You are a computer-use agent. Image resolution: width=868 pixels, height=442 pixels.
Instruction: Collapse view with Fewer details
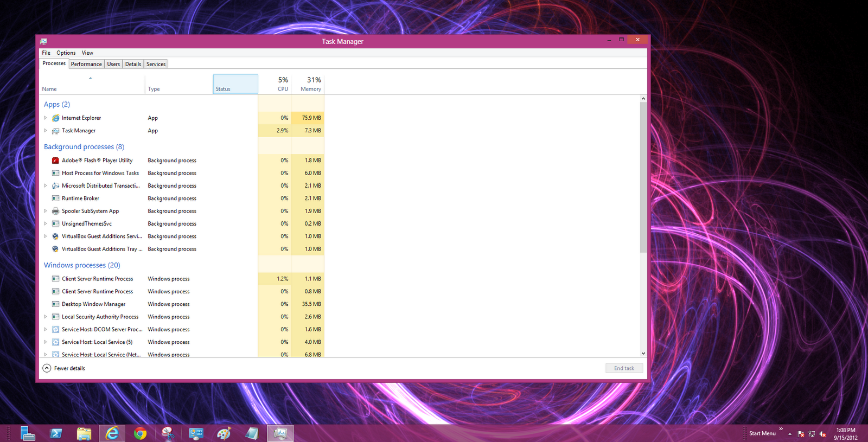click(64, 368)
